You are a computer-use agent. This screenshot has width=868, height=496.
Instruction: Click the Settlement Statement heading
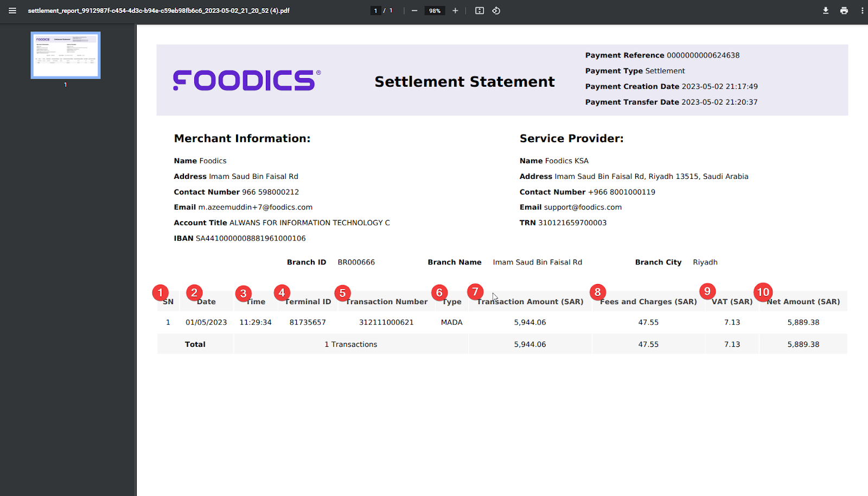click(x=464, y=81)
